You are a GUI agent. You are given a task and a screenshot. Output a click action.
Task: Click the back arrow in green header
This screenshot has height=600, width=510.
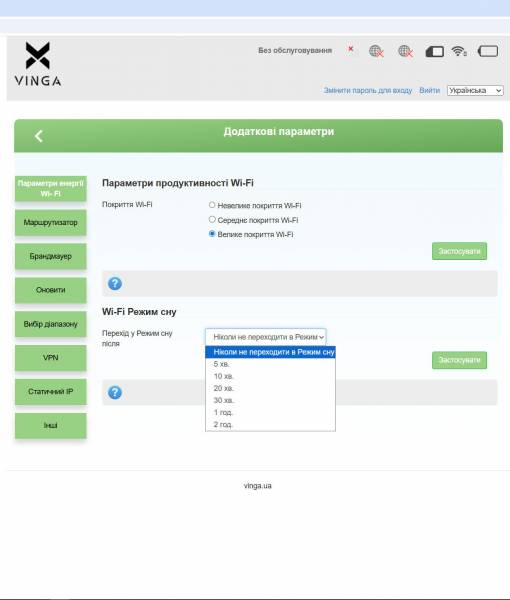click(x=39, y=136)
